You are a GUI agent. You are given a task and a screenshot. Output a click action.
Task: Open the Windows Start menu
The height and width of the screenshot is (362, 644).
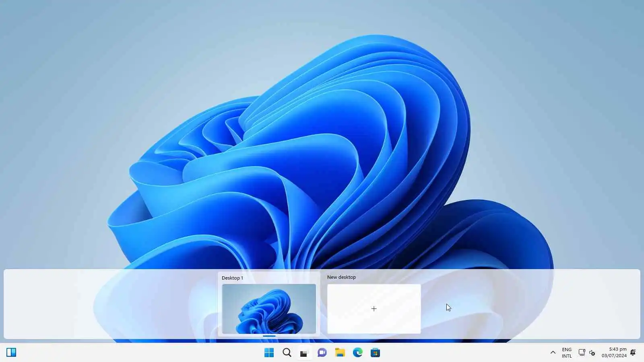coord(269,353)
